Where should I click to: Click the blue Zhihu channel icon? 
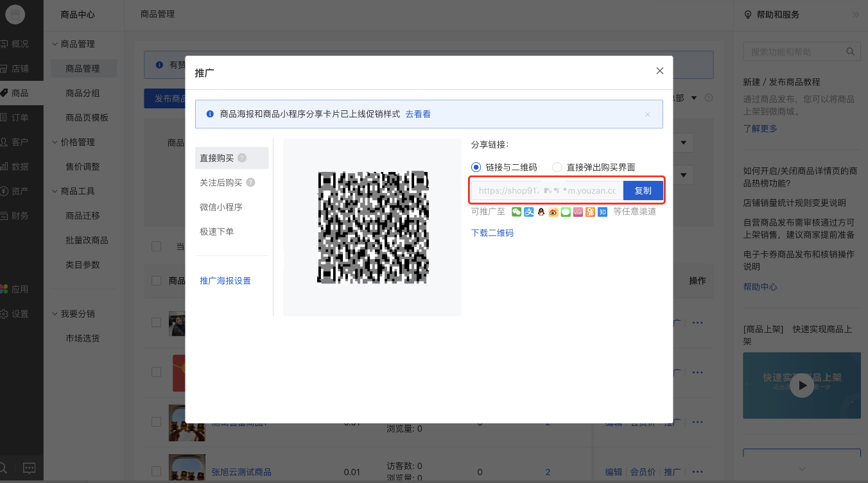coord(602,212)
